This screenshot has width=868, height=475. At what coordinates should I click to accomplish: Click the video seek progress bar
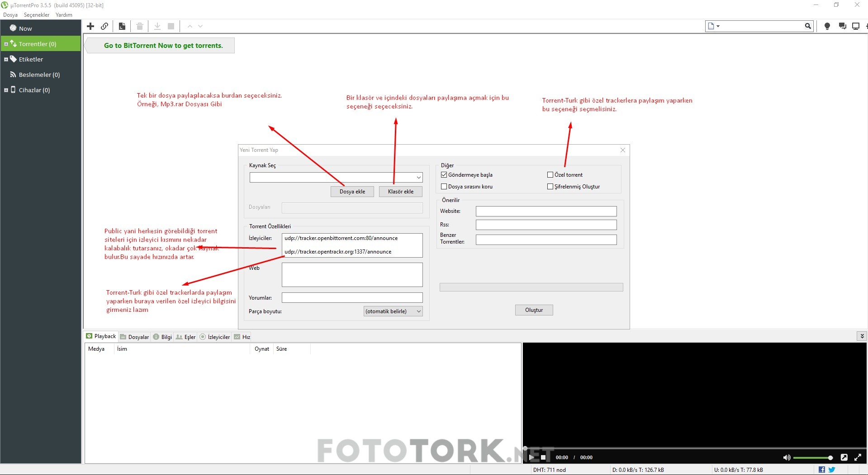694,448
